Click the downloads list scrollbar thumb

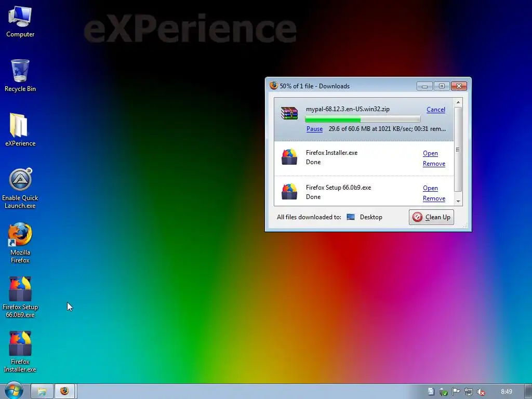(458, 149)
